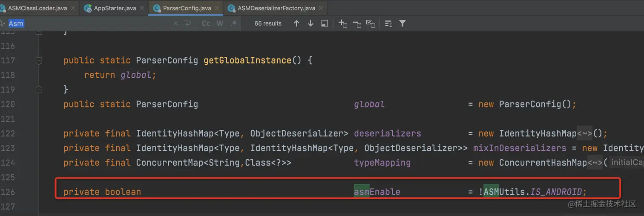Viewport: 644px width, 216px height.
Task: Click fold end marker at line 119
Action: pos(39,90)
